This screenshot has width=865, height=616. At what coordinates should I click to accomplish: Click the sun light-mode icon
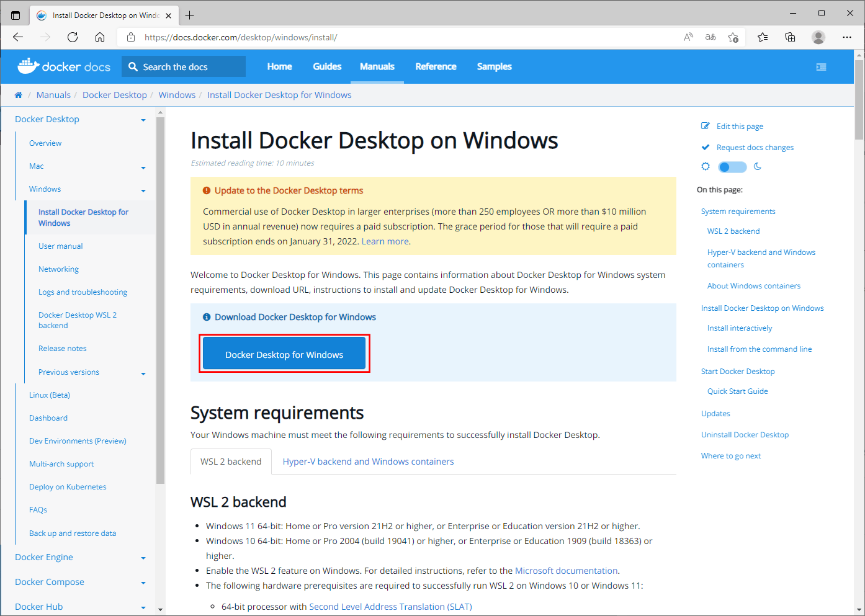[x=706, y=166]
